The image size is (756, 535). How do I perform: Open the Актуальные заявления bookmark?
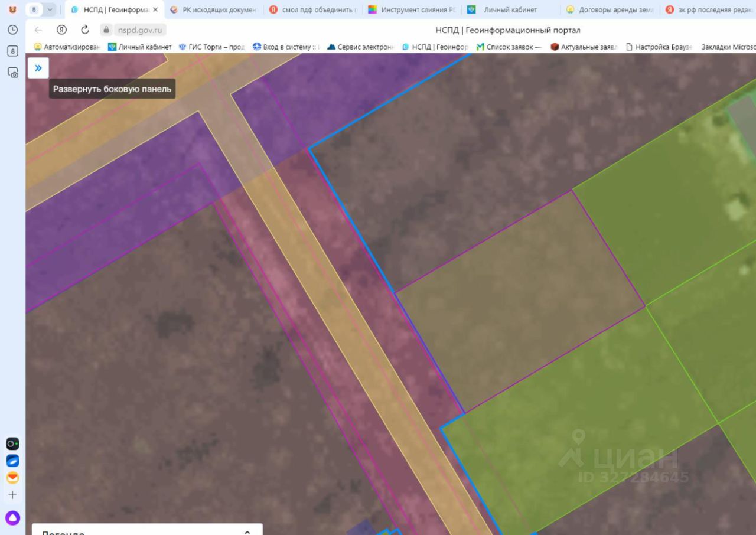pos(584,47)
